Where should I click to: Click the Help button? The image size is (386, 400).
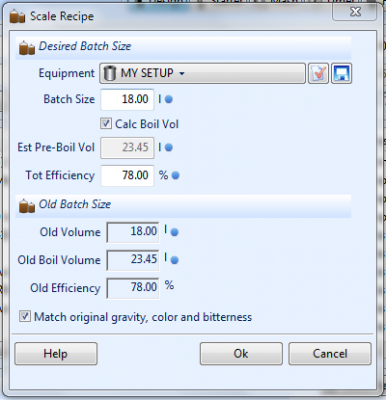pyautogui.click(x=56, y=354)
